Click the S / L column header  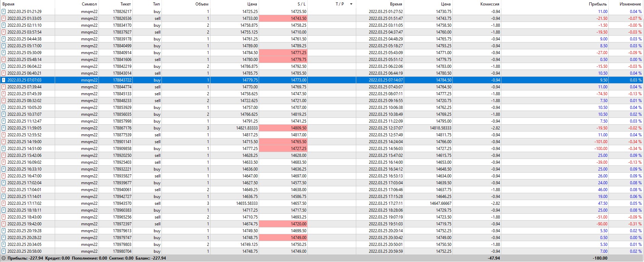301,4
